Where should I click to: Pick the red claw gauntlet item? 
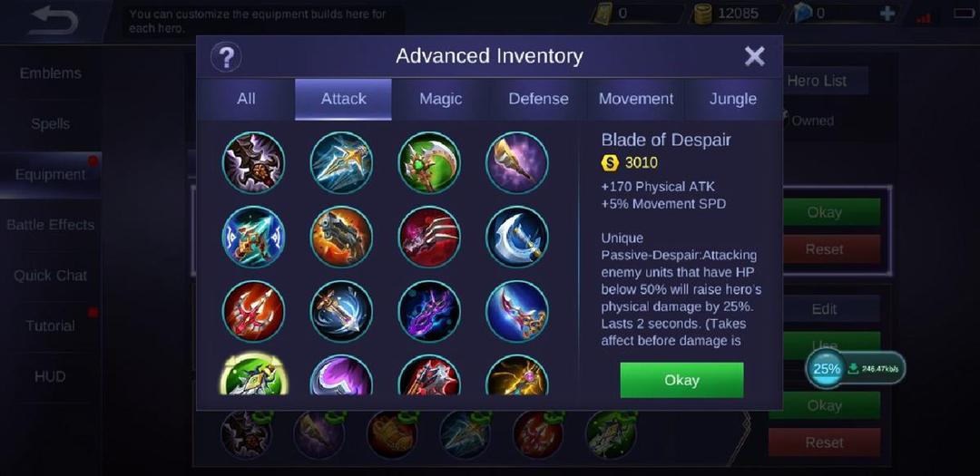click(428, 238)
